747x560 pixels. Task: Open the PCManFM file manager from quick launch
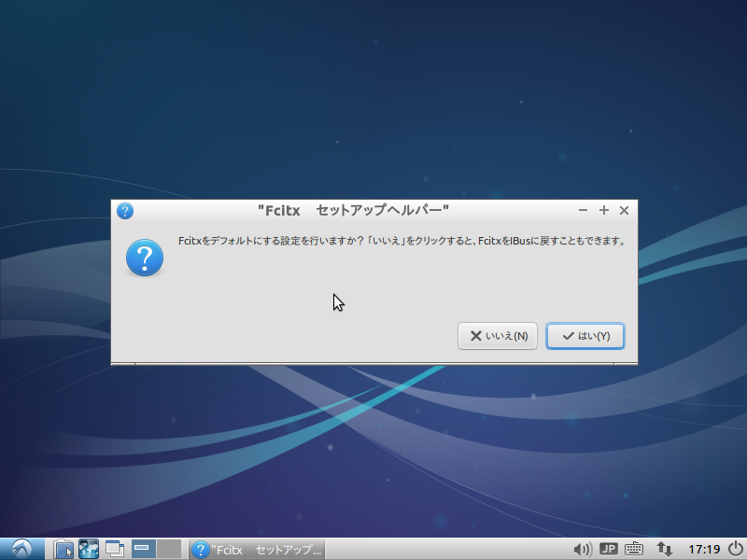[63, 550]
